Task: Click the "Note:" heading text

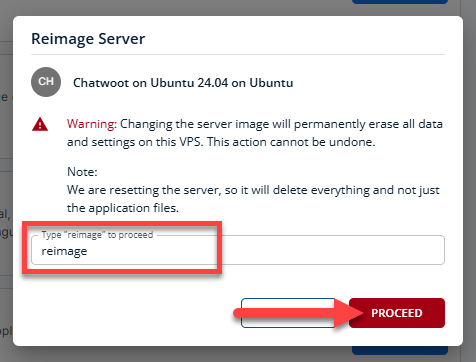Action: point(82,172)
